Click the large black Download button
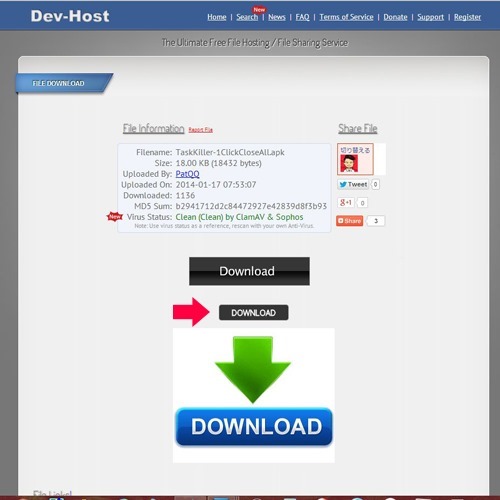The height and width of the screenshot is (500, 500). click(249, 271)
